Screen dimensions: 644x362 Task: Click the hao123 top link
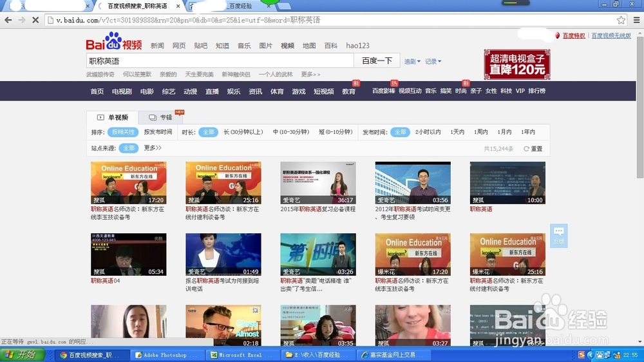[357, 46]
